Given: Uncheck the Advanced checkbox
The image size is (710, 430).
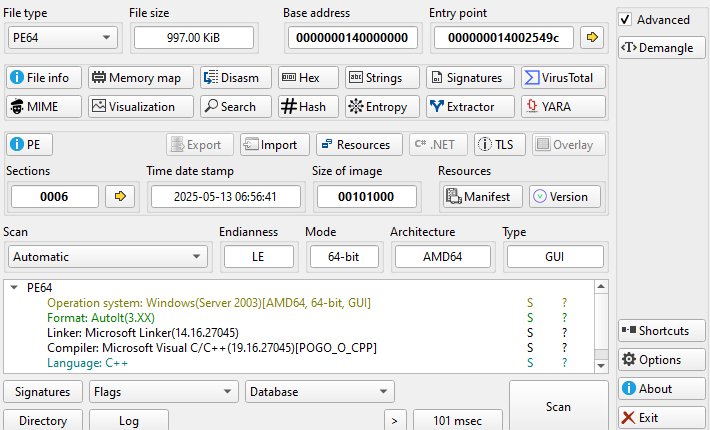Looking at the screenshot, I should tap(625, 20).
